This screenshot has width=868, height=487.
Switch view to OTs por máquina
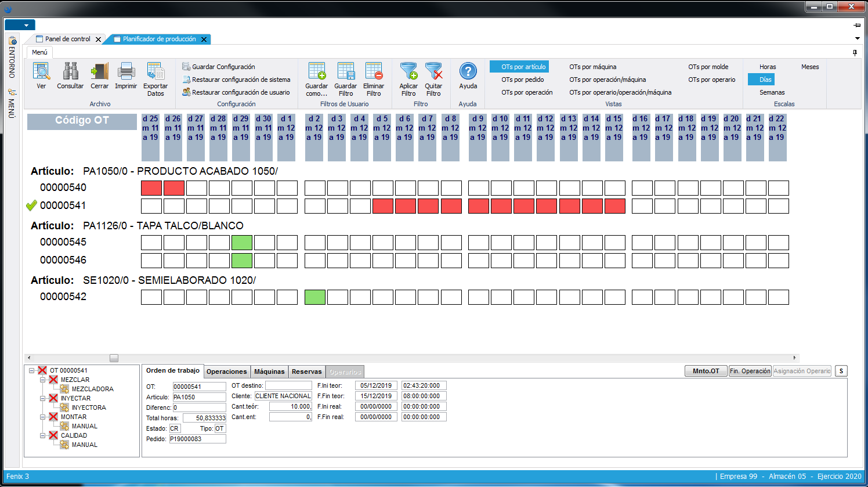pos(592,67)
